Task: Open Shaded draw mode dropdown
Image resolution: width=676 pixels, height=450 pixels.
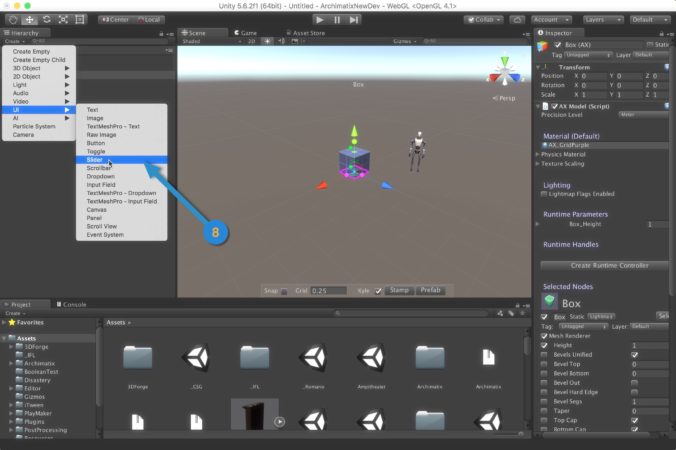Action: [211, 41]
